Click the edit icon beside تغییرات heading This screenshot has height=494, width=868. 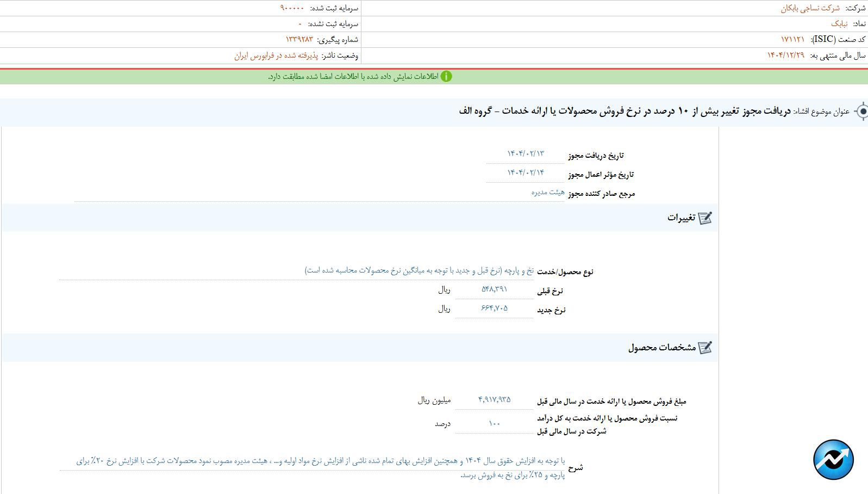click(x=705, y=218)
